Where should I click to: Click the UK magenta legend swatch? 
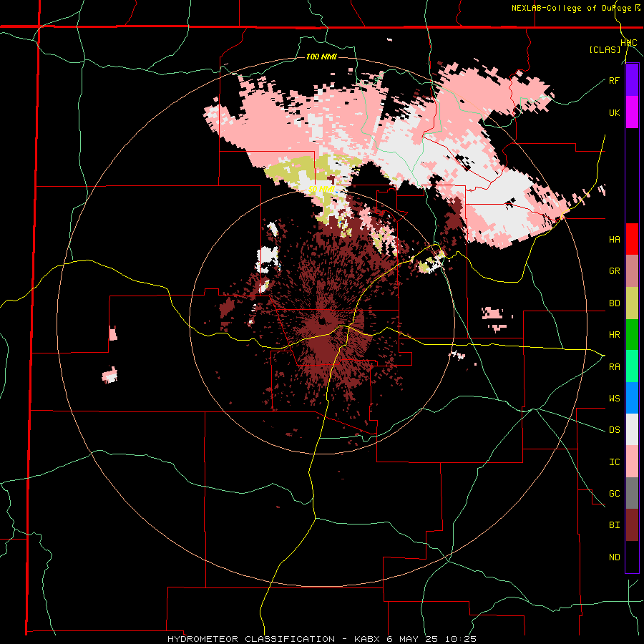tap(632, 112)
